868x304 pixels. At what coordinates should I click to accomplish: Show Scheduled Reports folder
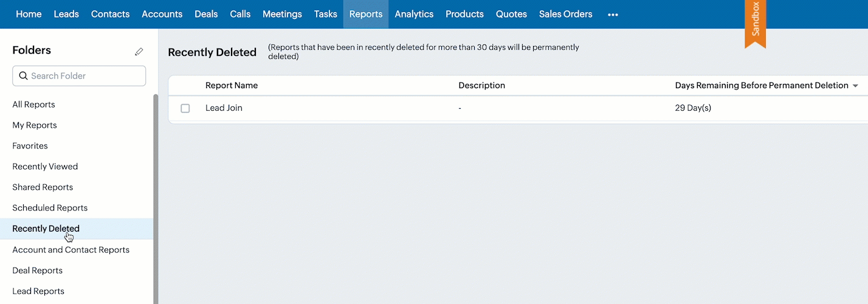point(50,208)
